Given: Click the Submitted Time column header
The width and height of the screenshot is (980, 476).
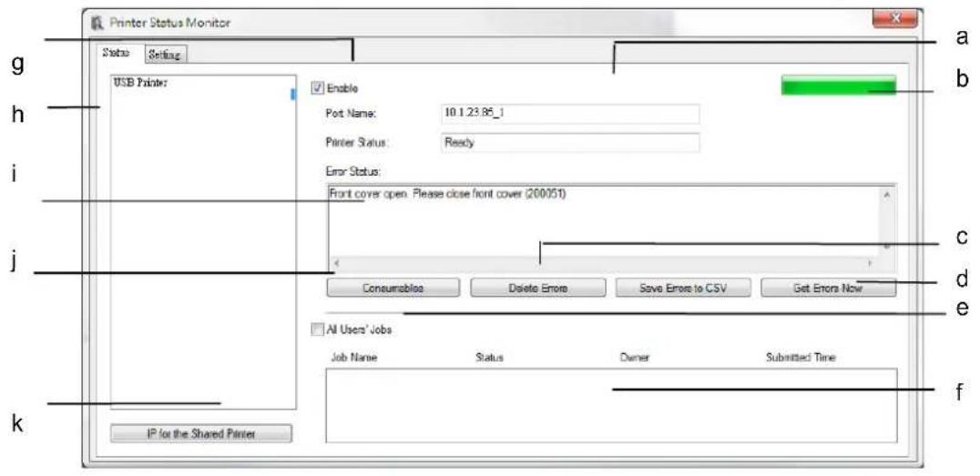Looking at the screenshot, I should click(x=801, y=358).
